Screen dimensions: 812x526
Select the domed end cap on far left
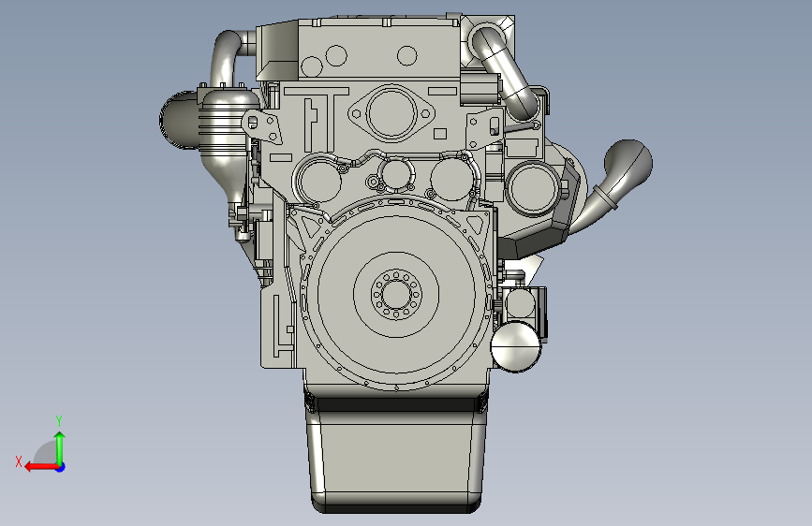click(x=179, y=120)
